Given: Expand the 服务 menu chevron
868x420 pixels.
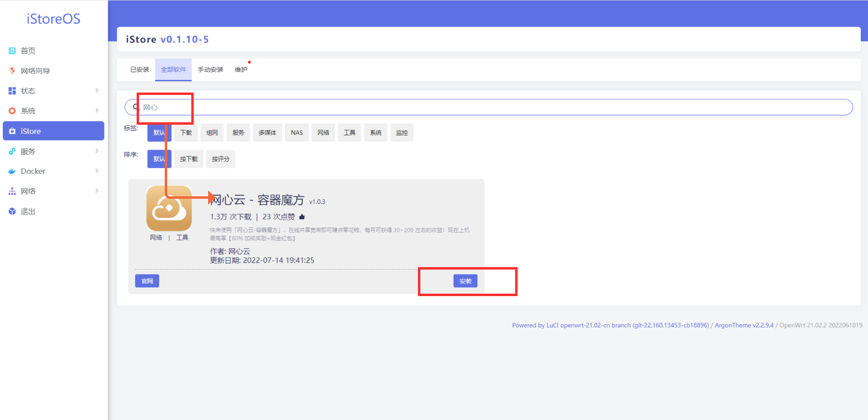Looking at the screenshot, I should 97,151.
